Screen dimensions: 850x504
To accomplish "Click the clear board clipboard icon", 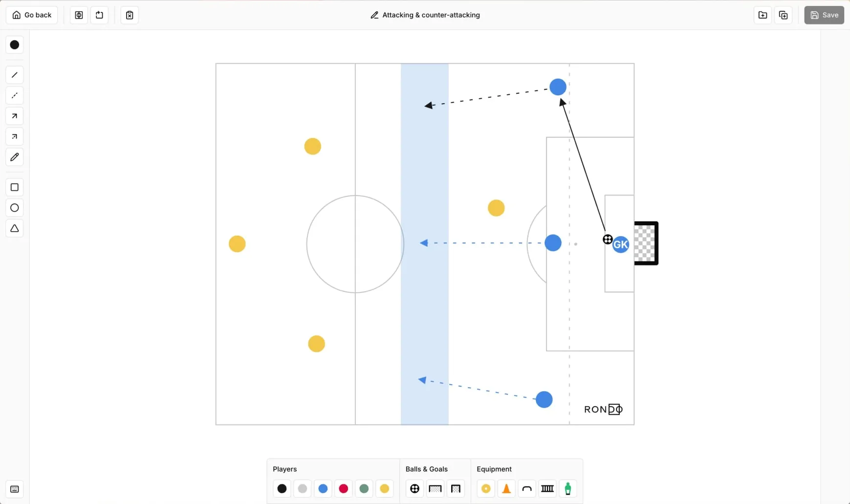I will [130, 15].
